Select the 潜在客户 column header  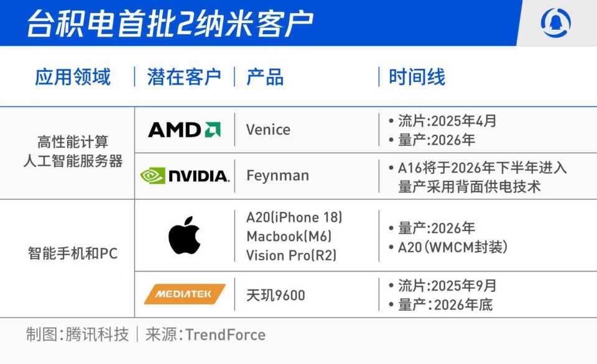point(184,77)
